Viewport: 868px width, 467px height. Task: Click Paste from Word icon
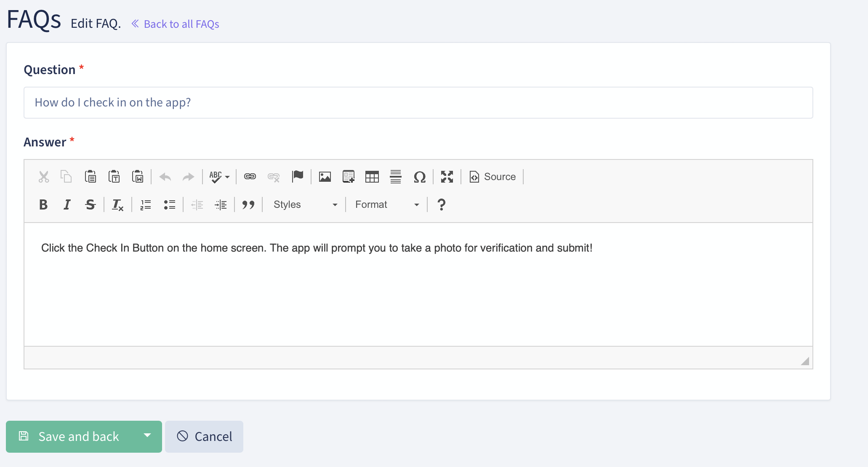pos(138,177)
